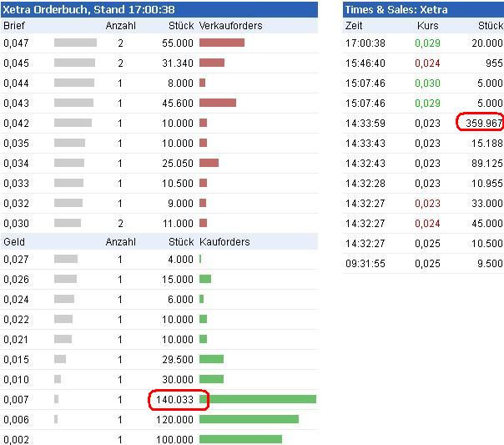Click trade quantity 15.188
This screenshot has width=504, height=445.
pos(487,143)
